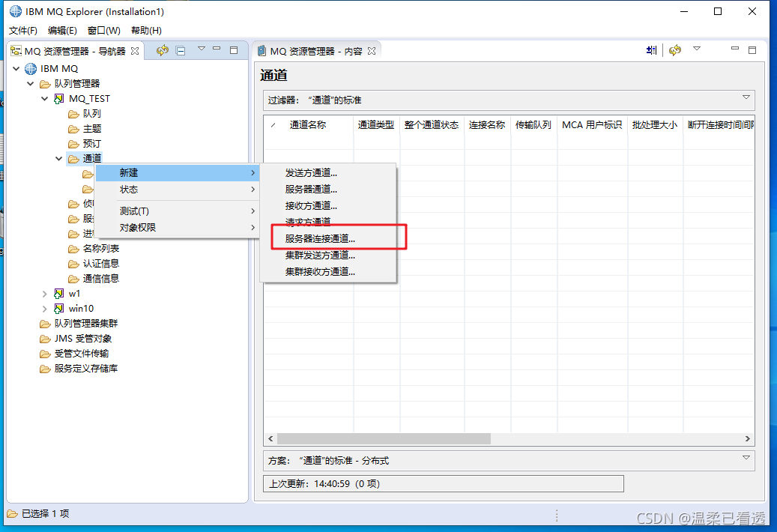Click the w1 queue manager icon
Screen dimensions: 777x532
coord(59,294)
